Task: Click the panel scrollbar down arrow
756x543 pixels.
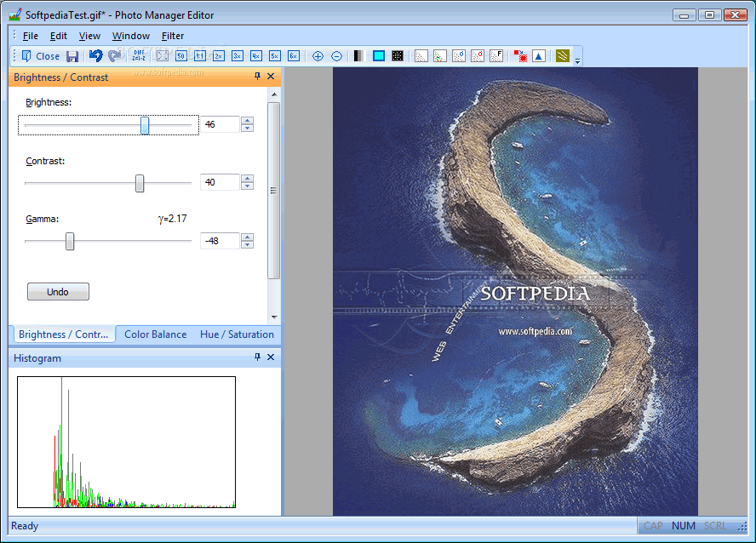Action: tap(274, 317)
